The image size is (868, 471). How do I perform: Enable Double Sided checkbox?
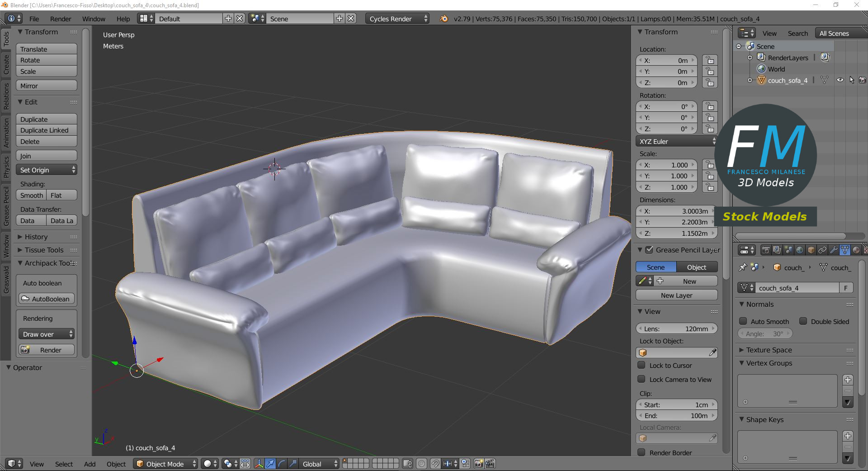(803, 321)
